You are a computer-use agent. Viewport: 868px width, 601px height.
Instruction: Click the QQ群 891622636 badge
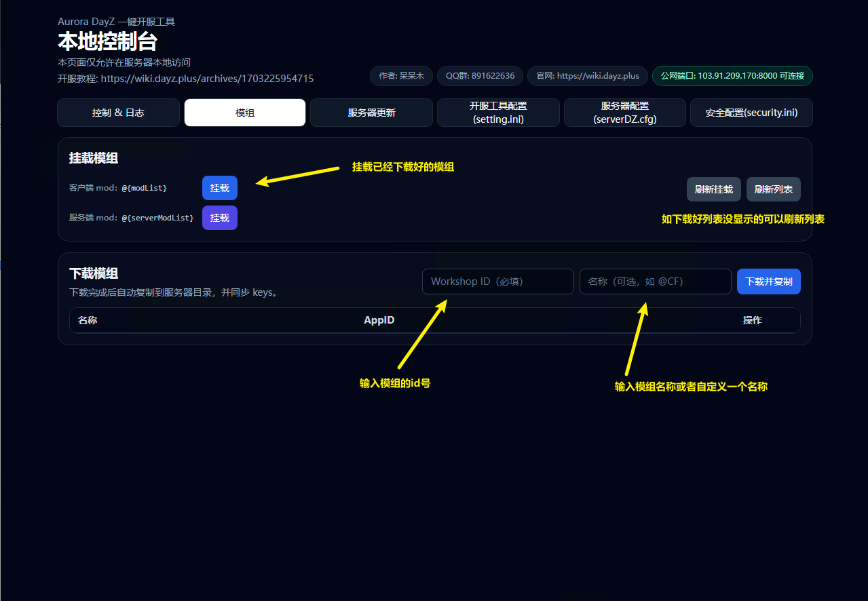[480, 76]
